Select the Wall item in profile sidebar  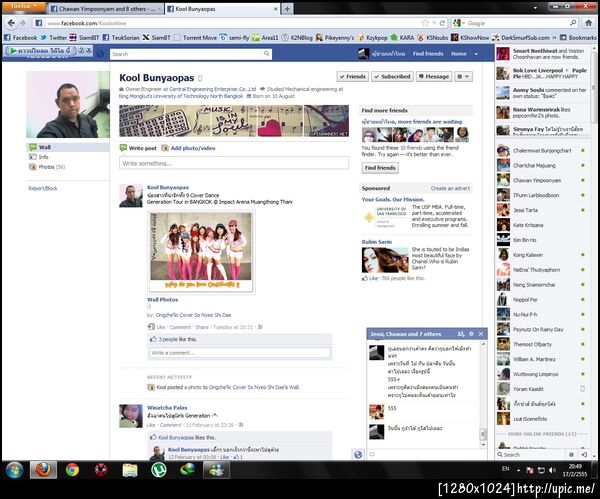click(68, 147)
